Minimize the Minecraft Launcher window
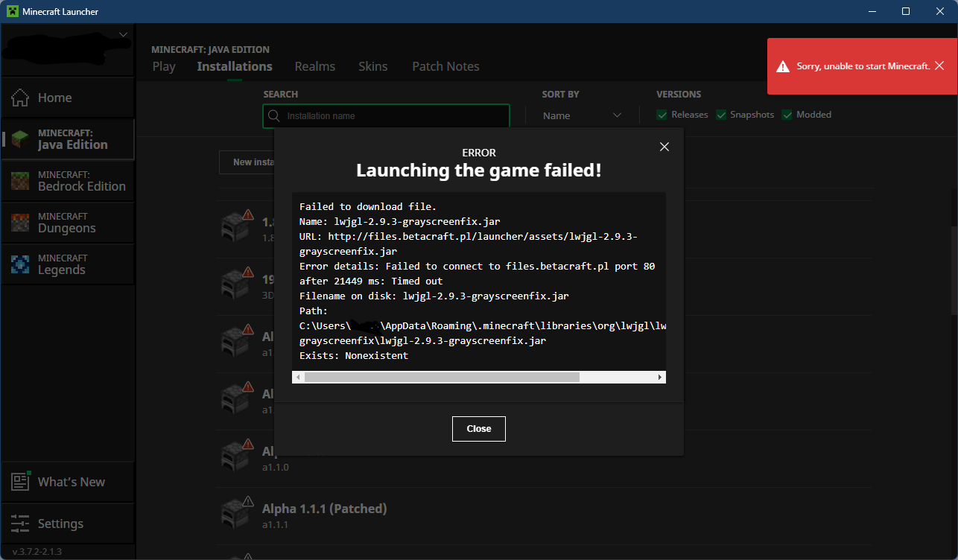The width and height of the screenshot is (958, 560). [872, 11]
